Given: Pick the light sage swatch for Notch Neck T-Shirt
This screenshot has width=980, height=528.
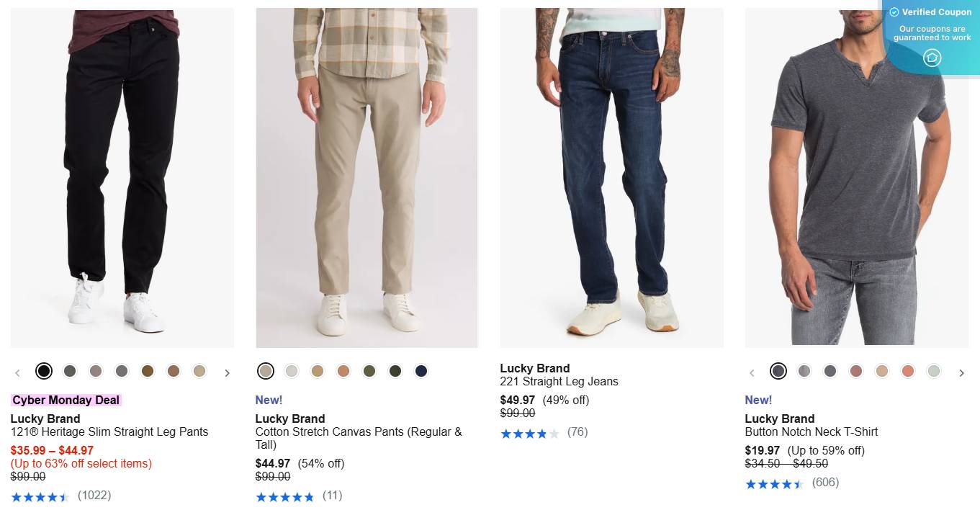Looking at the screenshot, I should click(x=934, y=371).
